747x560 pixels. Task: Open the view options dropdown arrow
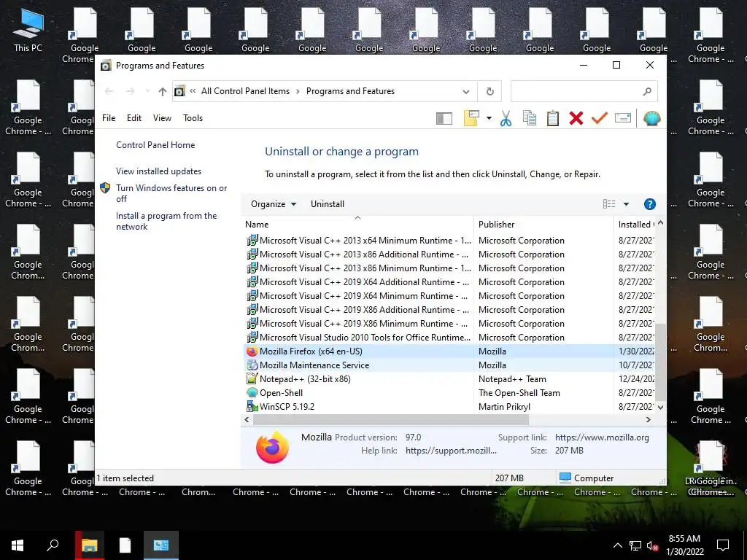pos(626,204)
